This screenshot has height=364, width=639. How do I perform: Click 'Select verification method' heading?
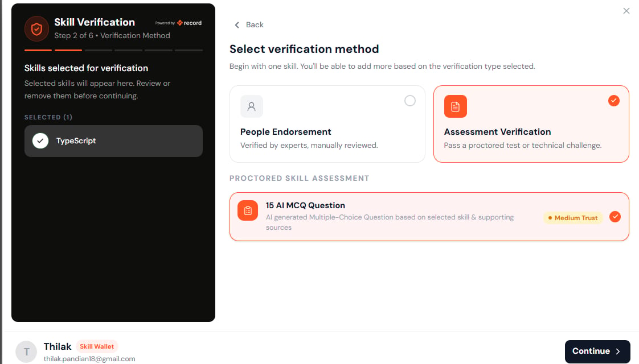[x=304, y=49]
